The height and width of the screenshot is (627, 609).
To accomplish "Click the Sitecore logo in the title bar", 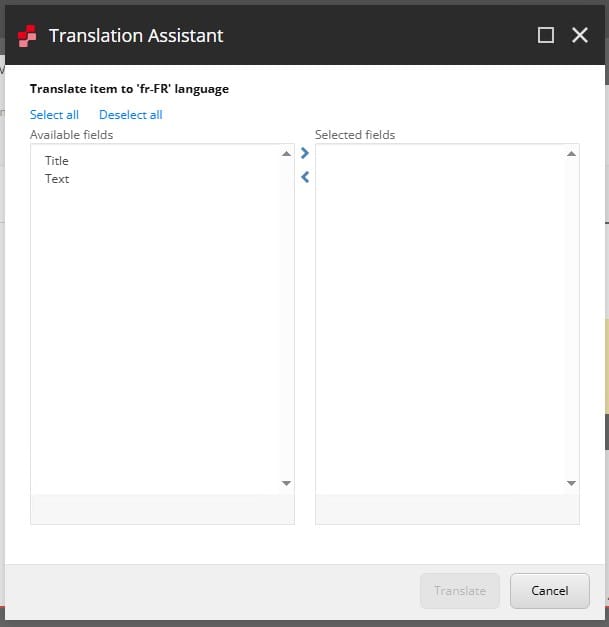I will [27, 36].
